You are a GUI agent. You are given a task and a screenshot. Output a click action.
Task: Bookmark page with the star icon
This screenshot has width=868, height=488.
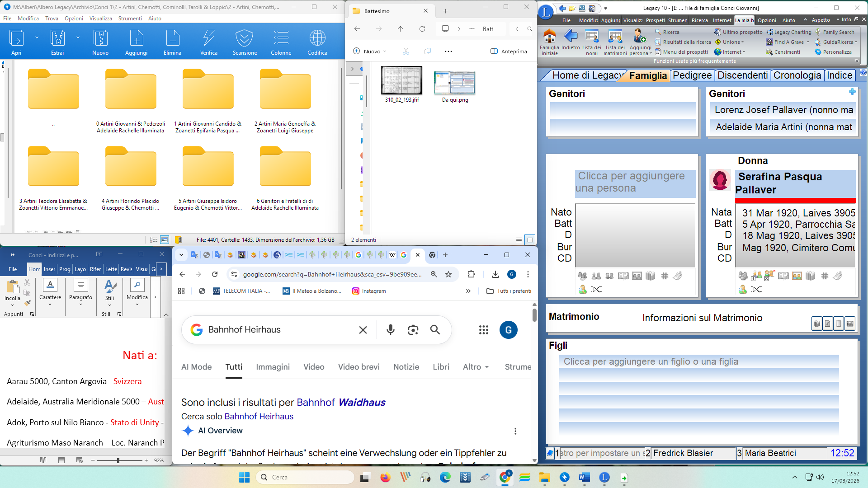click(x=448, y=274)
